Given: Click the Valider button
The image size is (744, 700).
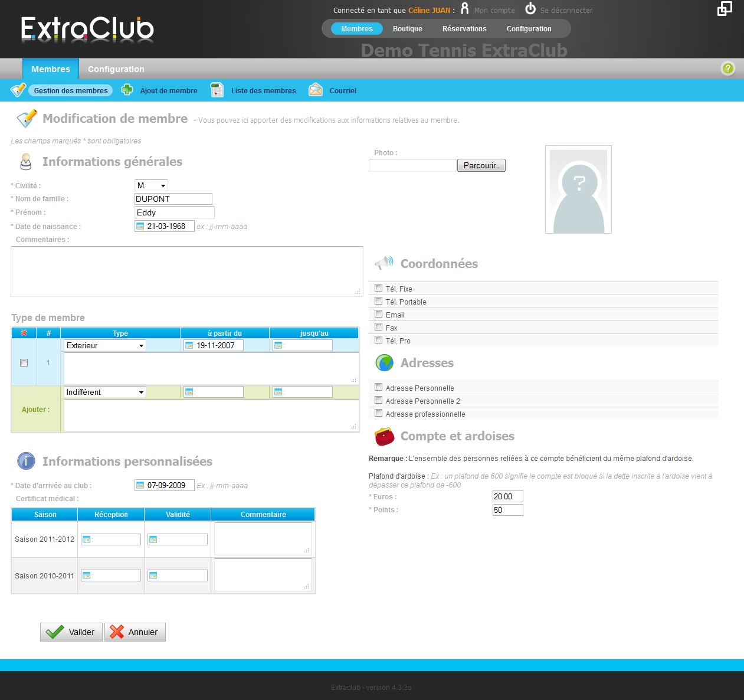Looking at the screenshot, I should click(71, 632).
